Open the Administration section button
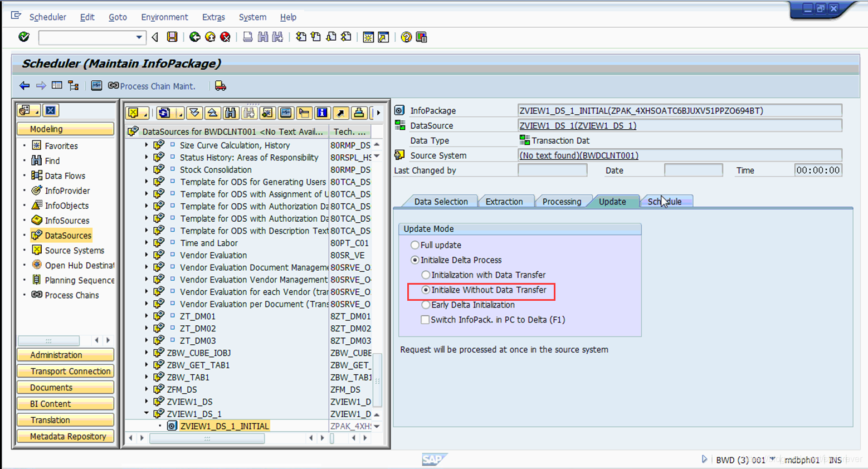Image resolution: width=868 pixels, height=469 pixels. (x=65, y=355)
